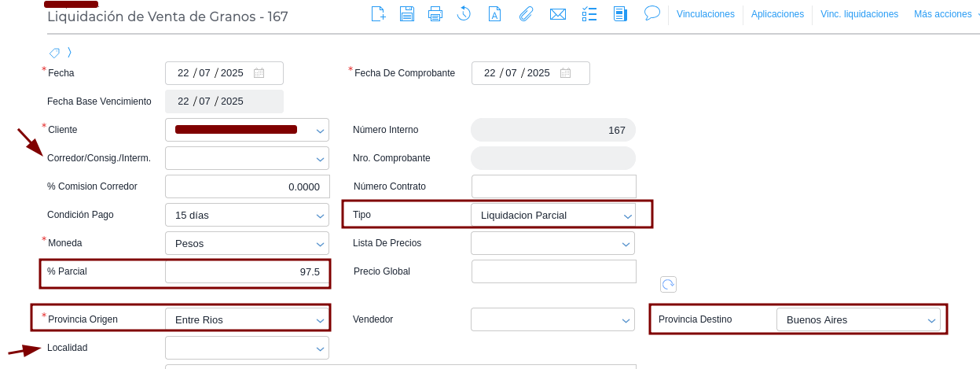The image size is (980, 369).
Task: Save using the floppy disk icon
Action: [x=407, y=13]
